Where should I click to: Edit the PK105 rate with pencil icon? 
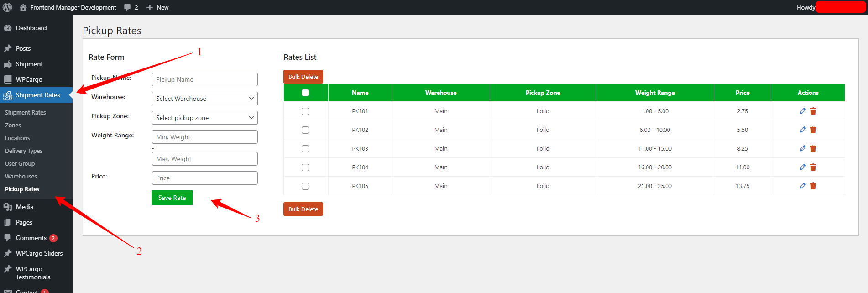tap(802, 186)
